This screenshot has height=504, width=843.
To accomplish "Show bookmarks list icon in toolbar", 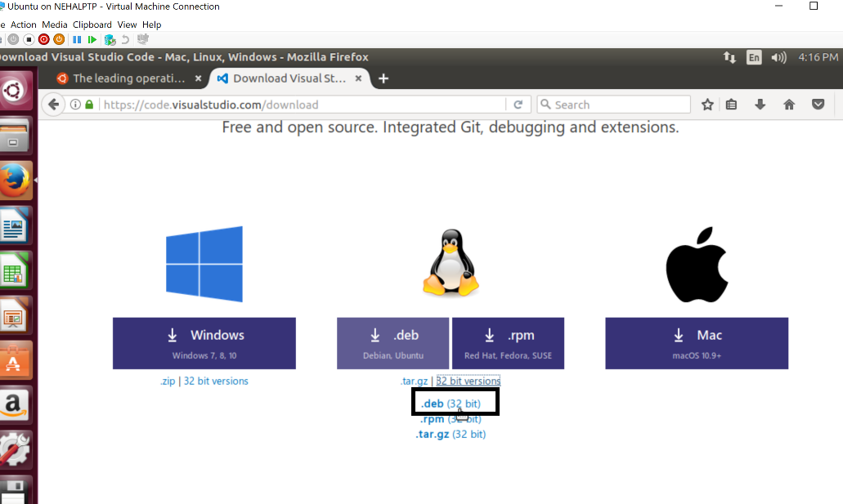I will [732, 105].
